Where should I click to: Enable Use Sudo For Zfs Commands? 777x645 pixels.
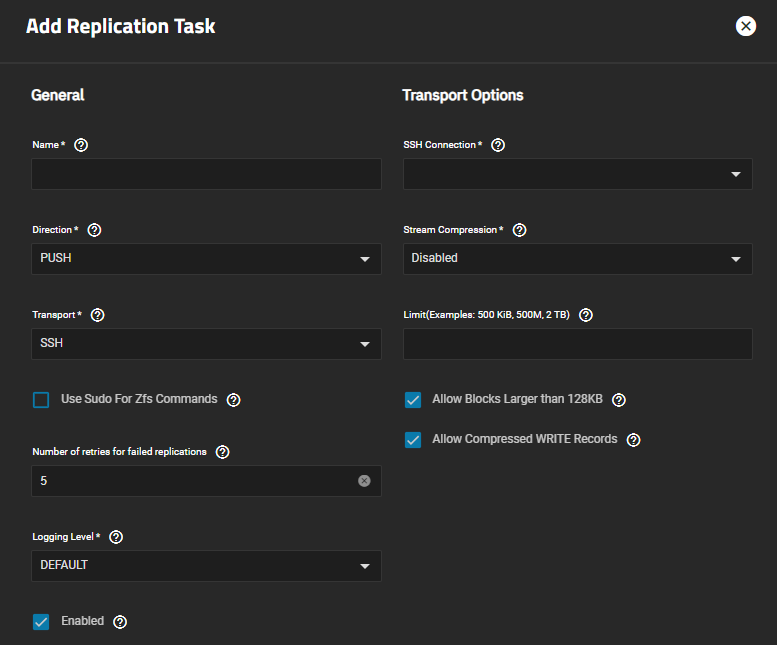click(x=41, y=400)
